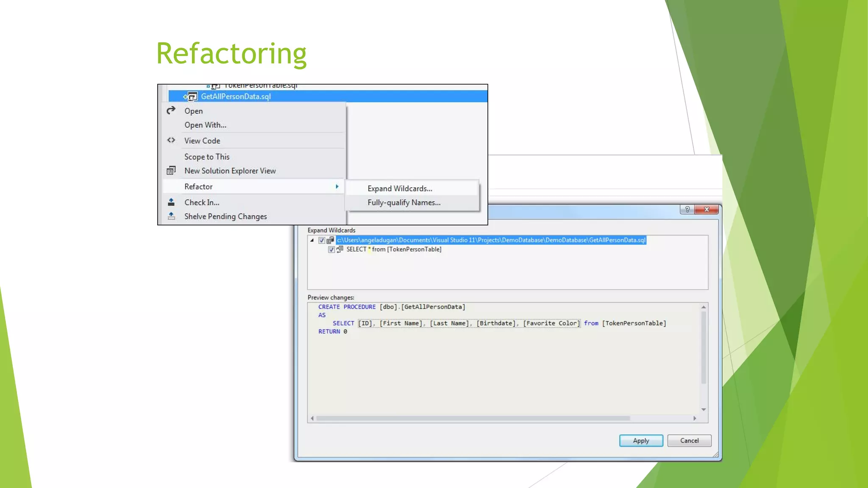Image resolution: width=868 pixels, height=488 pixels.
Task: Click the View Code angle-brackets icon
Action: pos(171,140)
